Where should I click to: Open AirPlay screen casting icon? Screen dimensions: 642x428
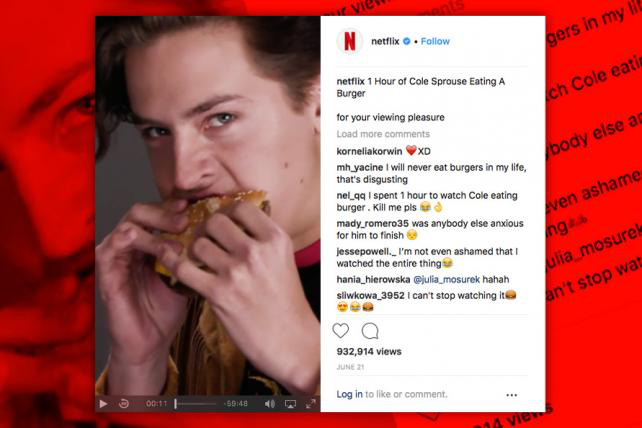[x=290, y=404]
